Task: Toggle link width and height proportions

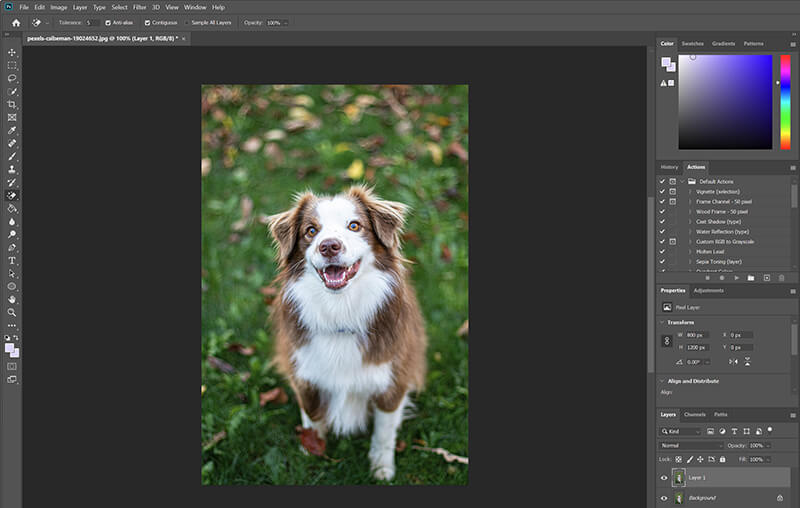Action: pyautogui.click(x=667, y=341)
